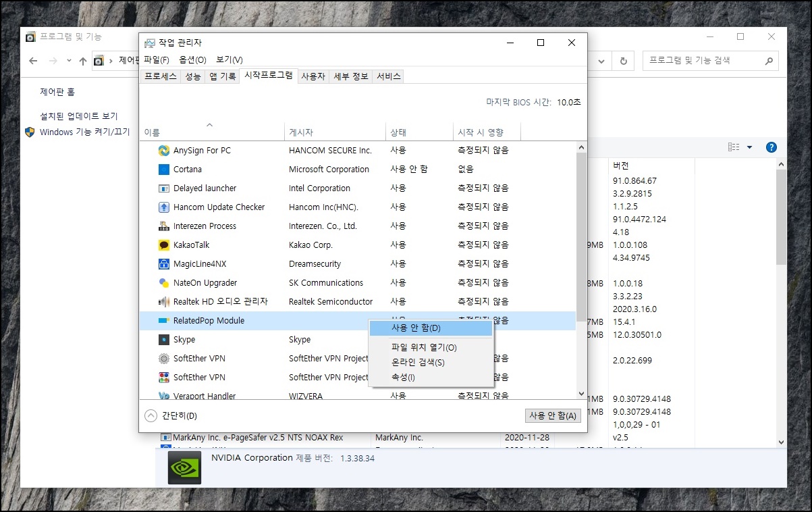Click refresh button in Programs and Features
This screenshot has width=812, height=512.
tap(624, 61)
